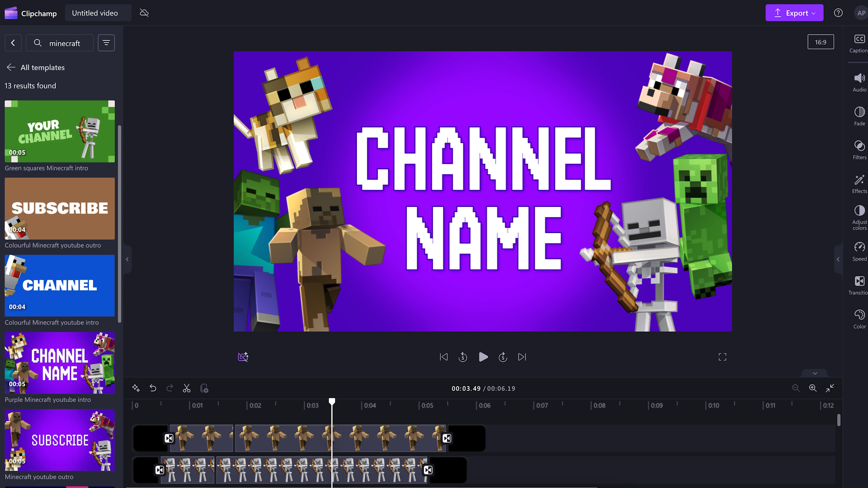Play the video preview
The image size is (868, 488).
tap(483, 357)
